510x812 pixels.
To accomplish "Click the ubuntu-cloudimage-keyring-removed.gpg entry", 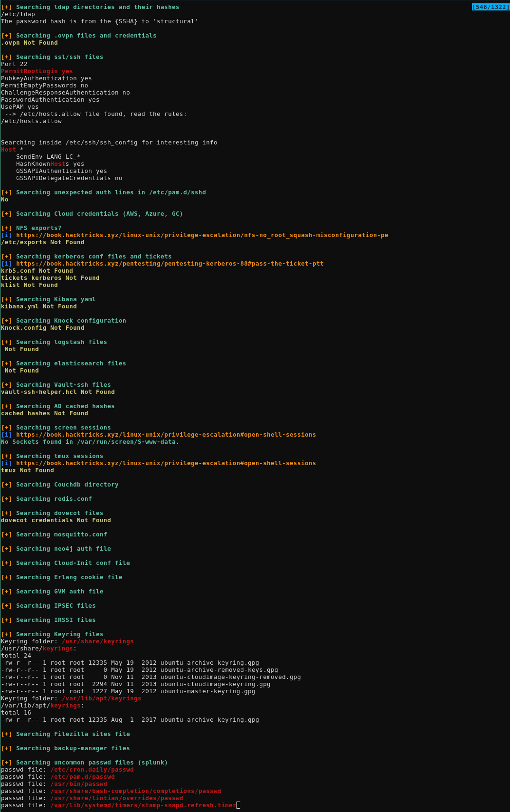I will (x=230, y=677).
